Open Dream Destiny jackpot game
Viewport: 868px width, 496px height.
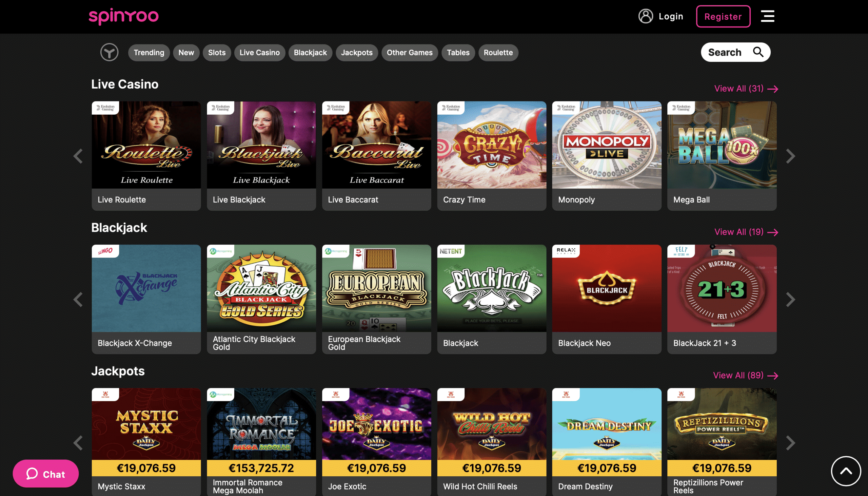click(x=607, y=442)
